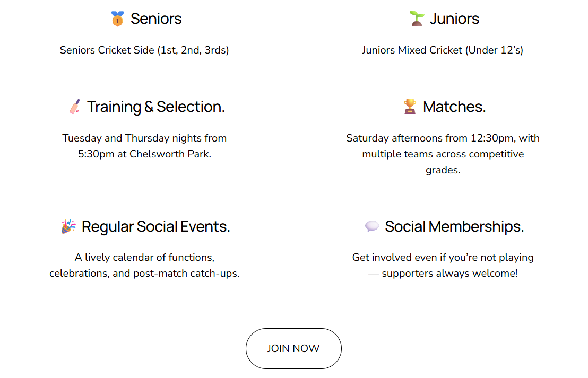
Task: Click the trophy icon beside Matches
Action: (x=410, y=107)
